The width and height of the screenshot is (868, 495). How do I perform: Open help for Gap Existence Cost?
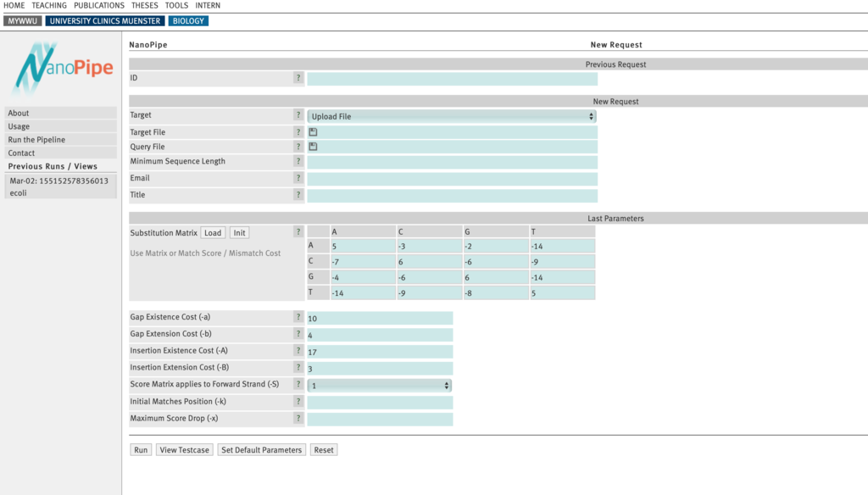298,317
